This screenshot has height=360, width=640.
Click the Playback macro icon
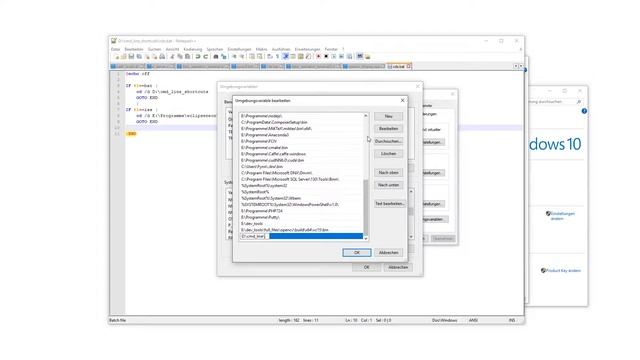coord(333,56)
